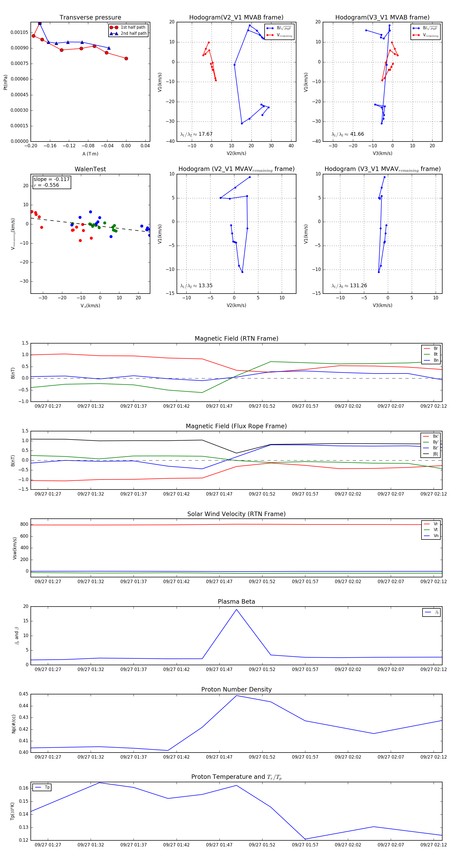Click the 0.00105 tick on Transverse pressure axis
Image resolution: width=473 pixels, height=868 pixels.
(x=19, y=32)
